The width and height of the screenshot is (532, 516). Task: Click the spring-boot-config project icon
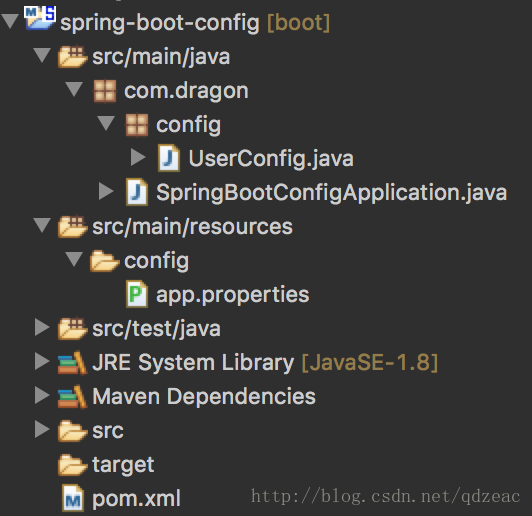click(x=40, y=19)
